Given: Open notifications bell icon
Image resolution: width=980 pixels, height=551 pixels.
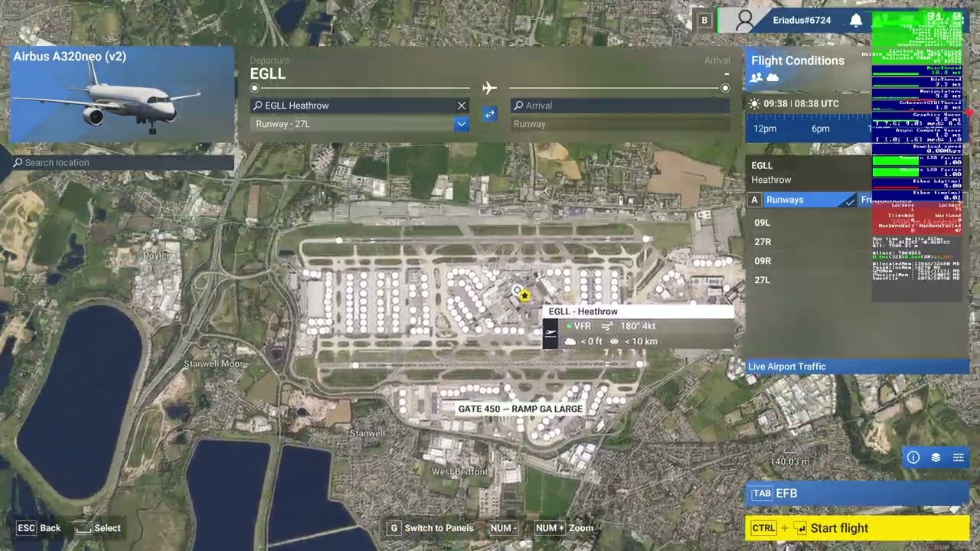Looking at the screenshot, I should pyautogui.click(x=856, y=21).
